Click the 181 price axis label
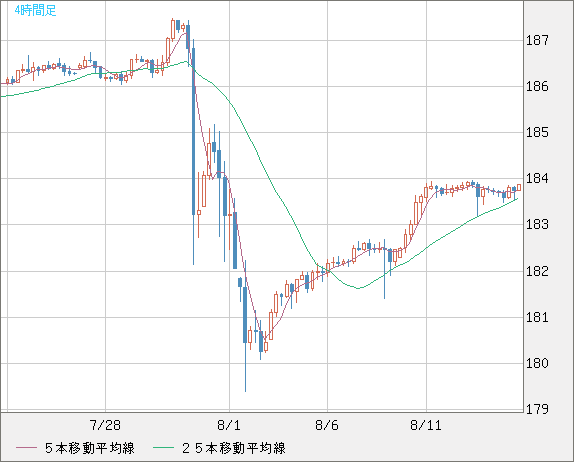Viewport: 574px width, 462px height. click(537, 317)
